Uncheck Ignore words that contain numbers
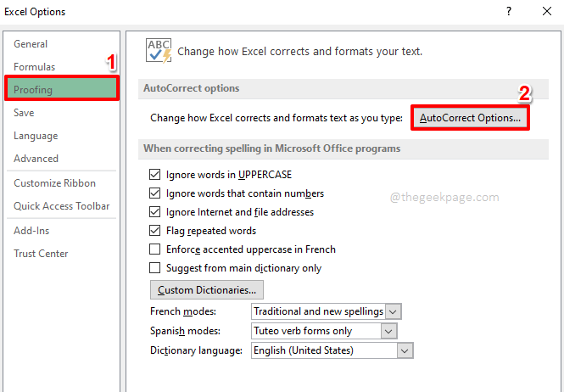This screenshot has width=564, height=392. pos(155,193)
